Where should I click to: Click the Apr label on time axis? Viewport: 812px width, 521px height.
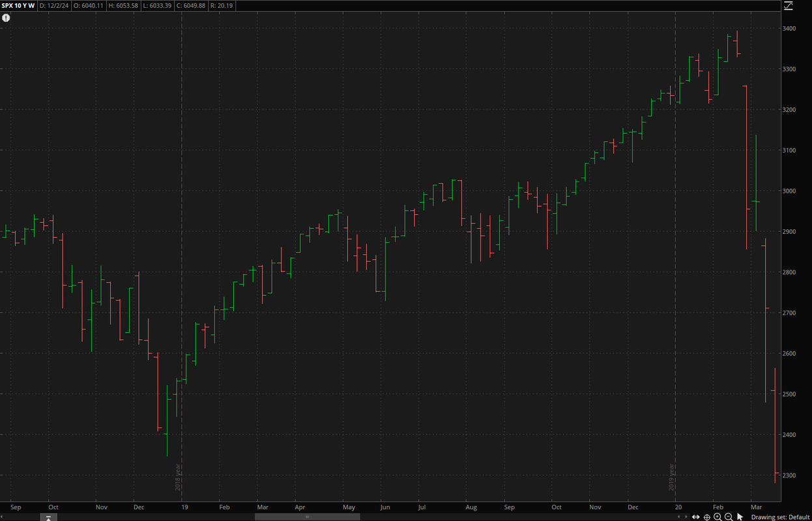300,507
